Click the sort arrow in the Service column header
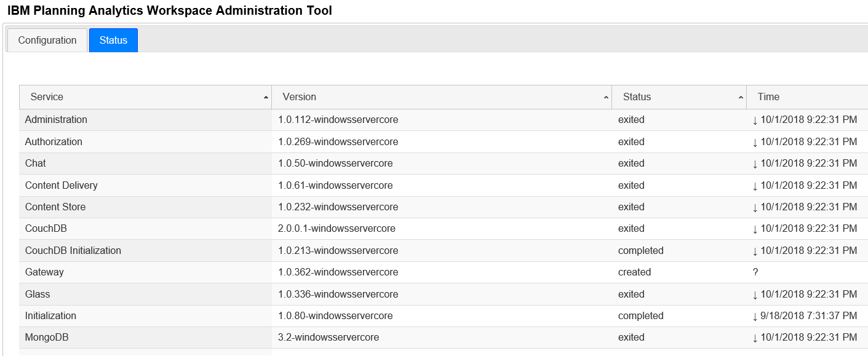This screenshot has height=356, width=868. pyautogui.click(x=266, y=98)
